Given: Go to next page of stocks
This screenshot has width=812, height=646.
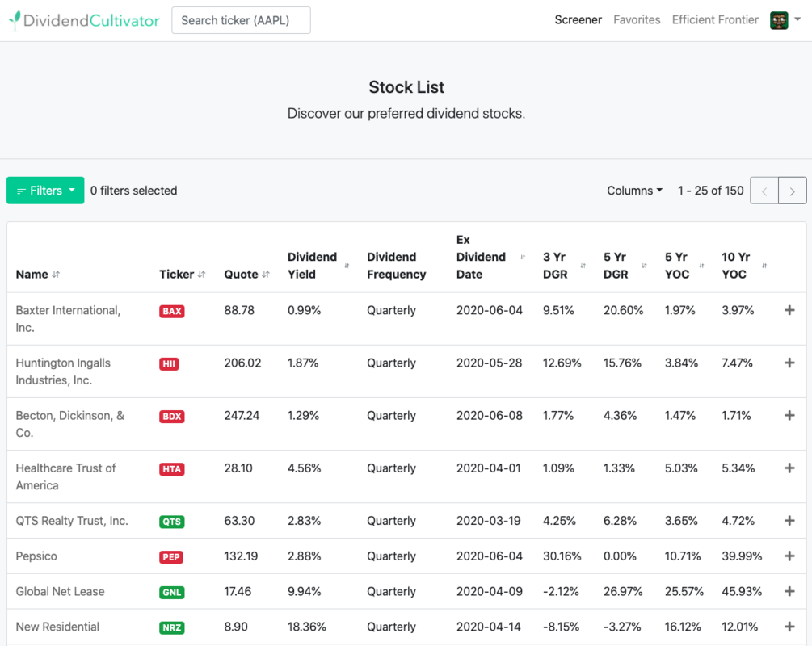Looking at the screenshot, I should coord(792,191).
